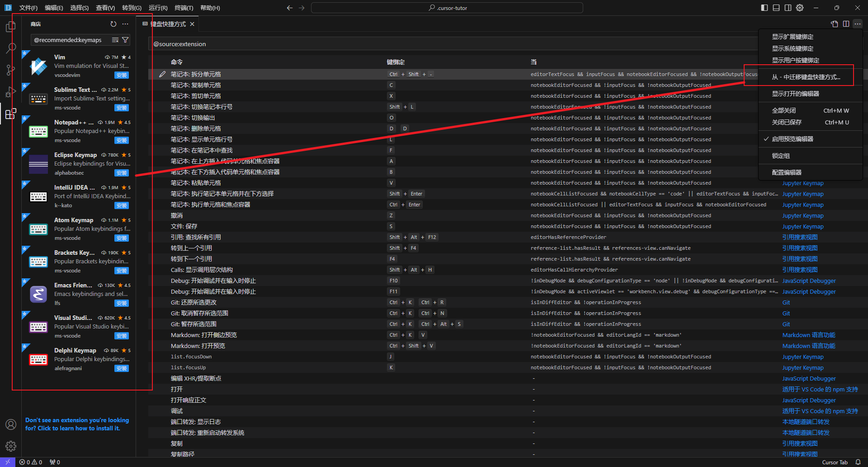Open Markdown 语言功能 link for 打开侧边预览
Screen dimensions: 868x467
(x=809, y=335)
